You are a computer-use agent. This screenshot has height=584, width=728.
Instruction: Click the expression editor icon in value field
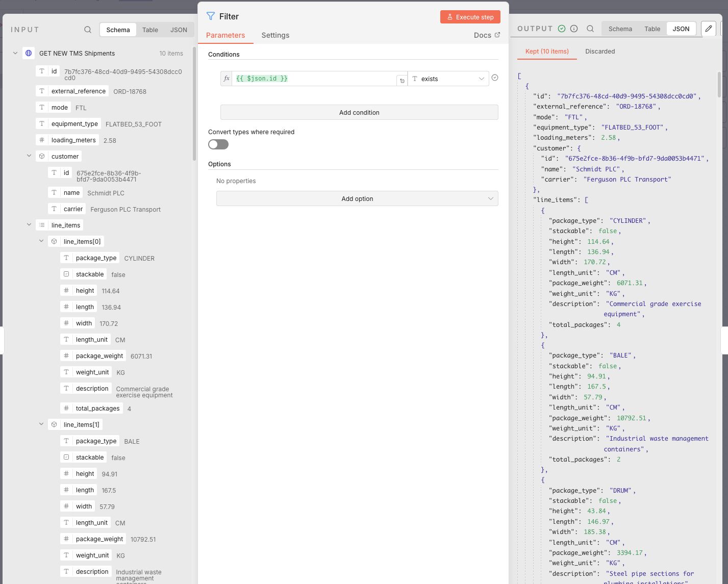point(402,81)
